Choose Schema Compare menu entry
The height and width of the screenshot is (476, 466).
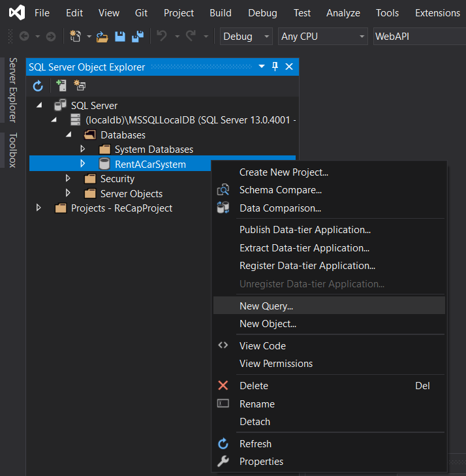tap(281, 190)
